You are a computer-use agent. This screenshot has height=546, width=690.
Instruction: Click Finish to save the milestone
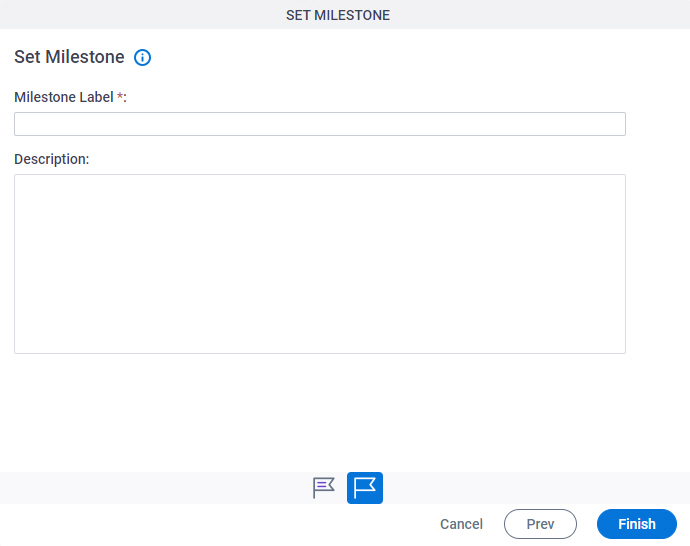click(637, 524)
